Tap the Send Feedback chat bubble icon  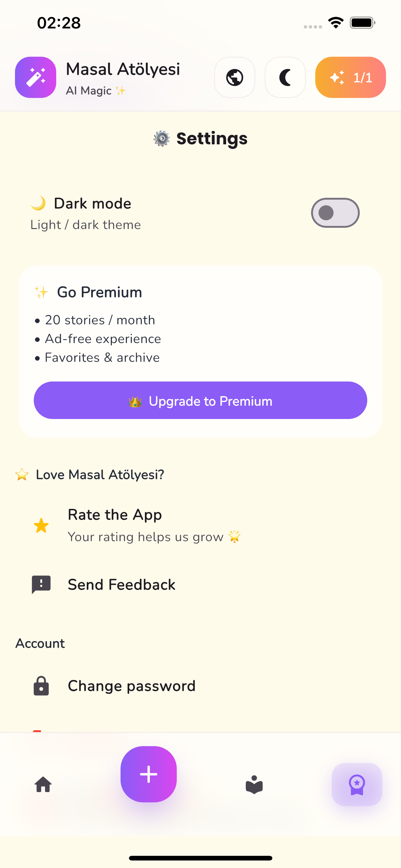(x=41, y=585)
